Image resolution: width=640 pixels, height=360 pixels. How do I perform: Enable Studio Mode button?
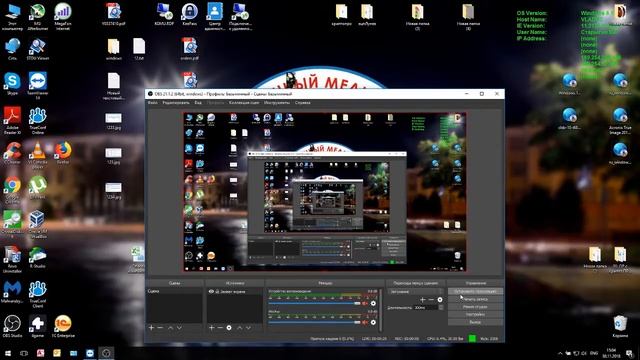(476, 307)
